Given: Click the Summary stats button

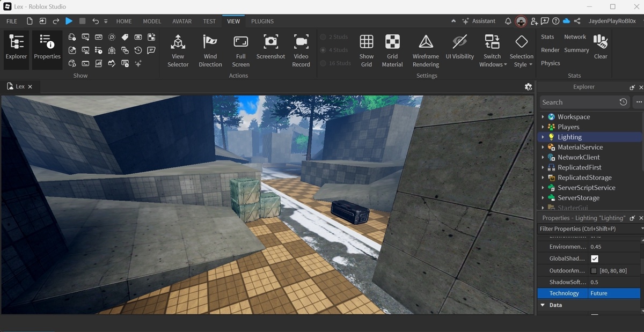Looking at the screenshot, I should click(576, 50).
